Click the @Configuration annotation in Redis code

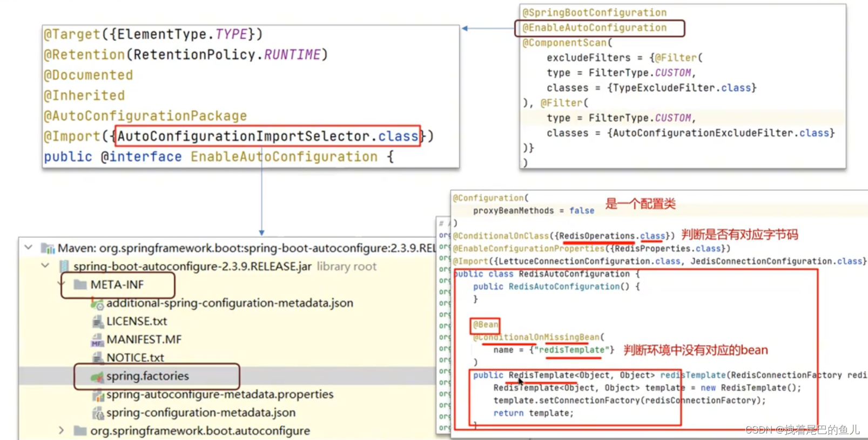(488, 198)
